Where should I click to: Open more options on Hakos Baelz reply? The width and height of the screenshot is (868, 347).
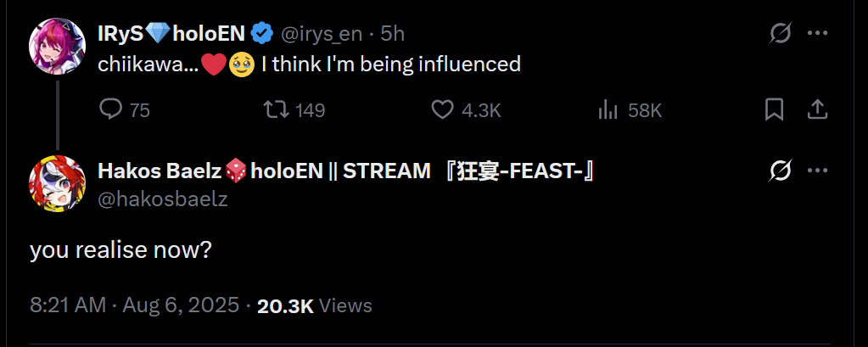click(817, 171)
